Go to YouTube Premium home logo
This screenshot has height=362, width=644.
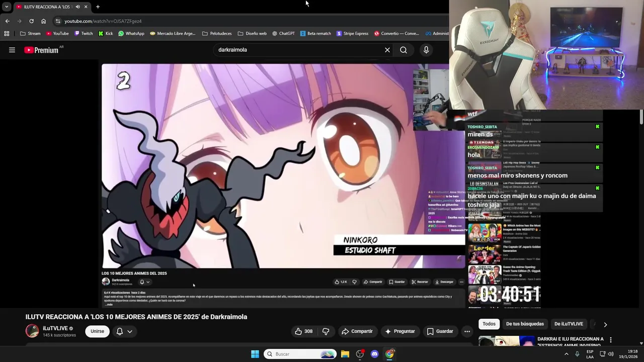click(41, 50)
